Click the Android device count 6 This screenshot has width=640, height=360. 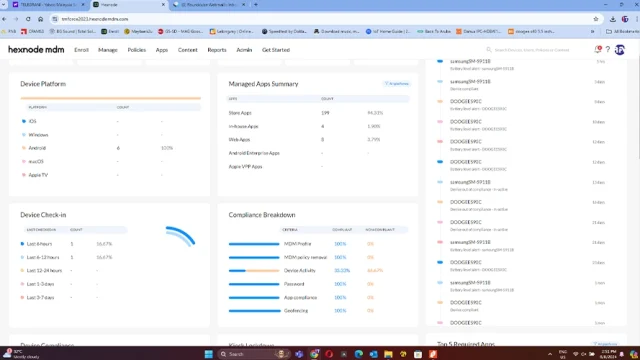pos(118,148)
